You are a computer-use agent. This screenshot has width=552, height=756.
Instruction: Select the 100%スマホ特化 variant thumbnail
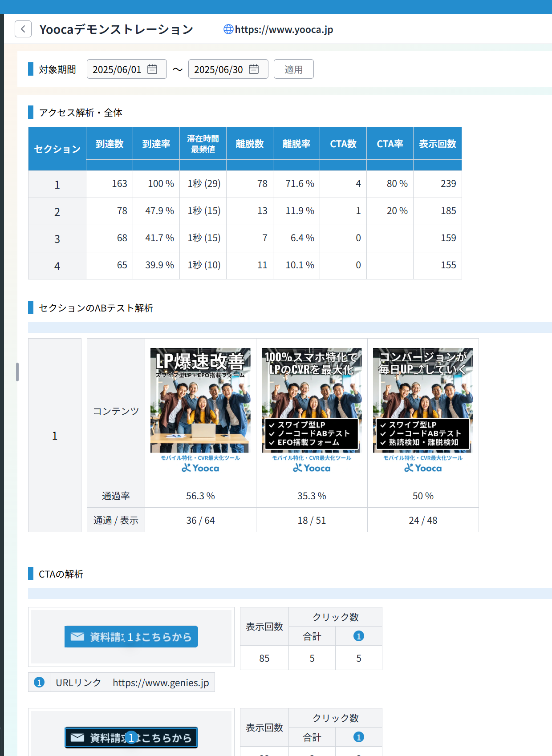(312, 410)
